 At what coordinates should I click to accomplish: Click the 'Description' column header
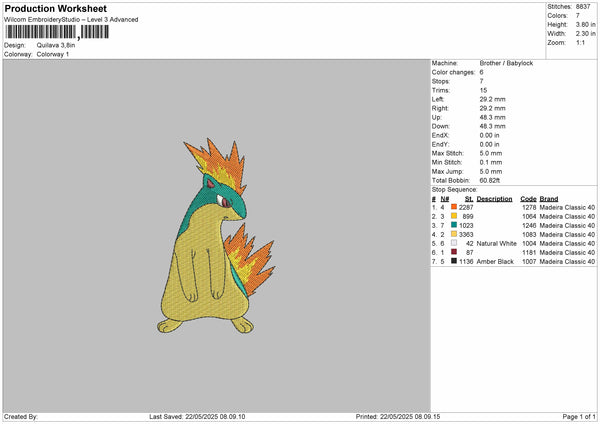(494, 199)
